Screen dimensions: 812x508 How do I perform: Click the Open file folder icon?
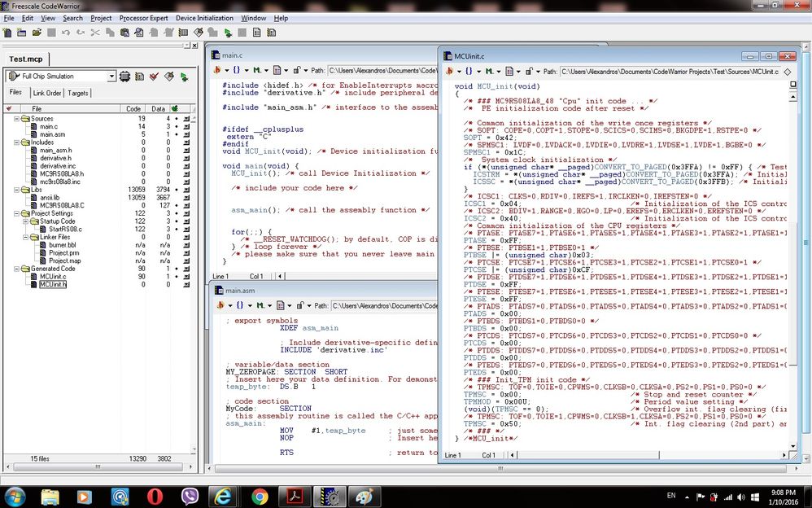(37, 33)
